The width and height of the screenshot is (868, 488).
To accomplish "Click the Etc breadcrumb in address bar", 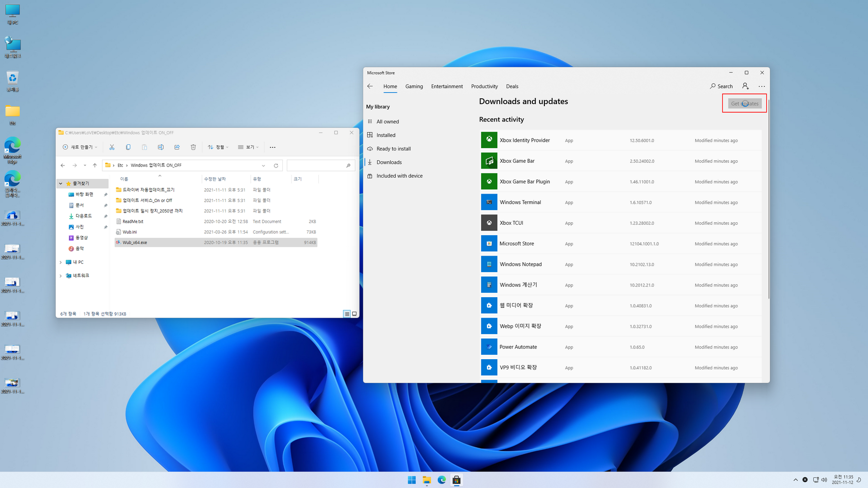I will (x=120, y=166).
